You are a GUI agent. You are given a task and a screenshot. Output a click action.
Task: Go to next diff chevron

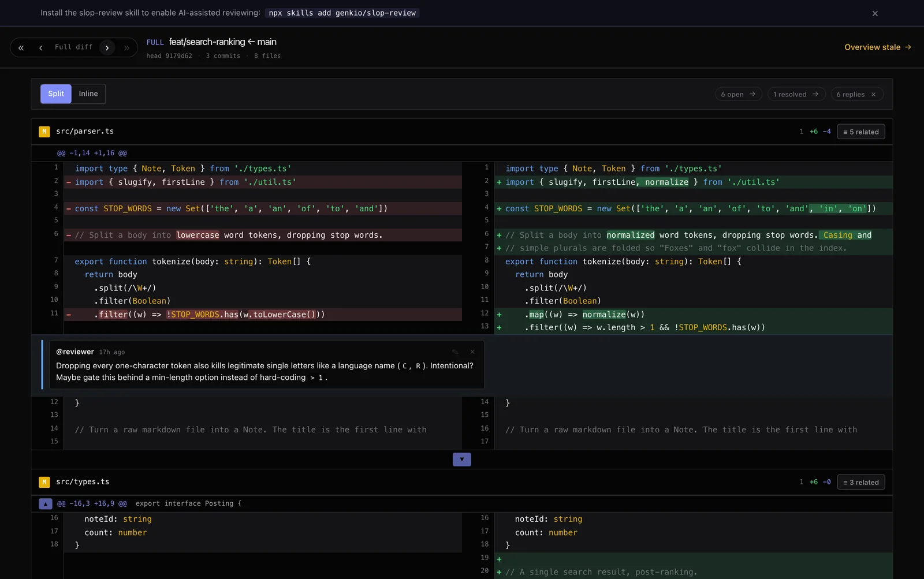click(x=107, y=47)
